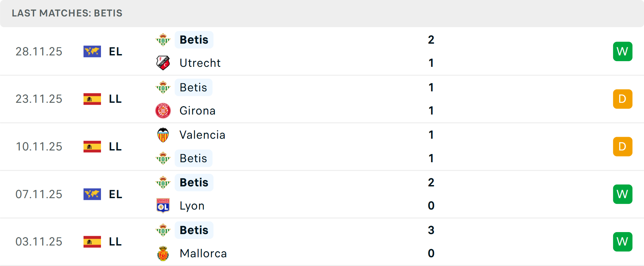Open the Valencia team link
The height and width of the screenshot is (266, 644).
click(202, 135)
